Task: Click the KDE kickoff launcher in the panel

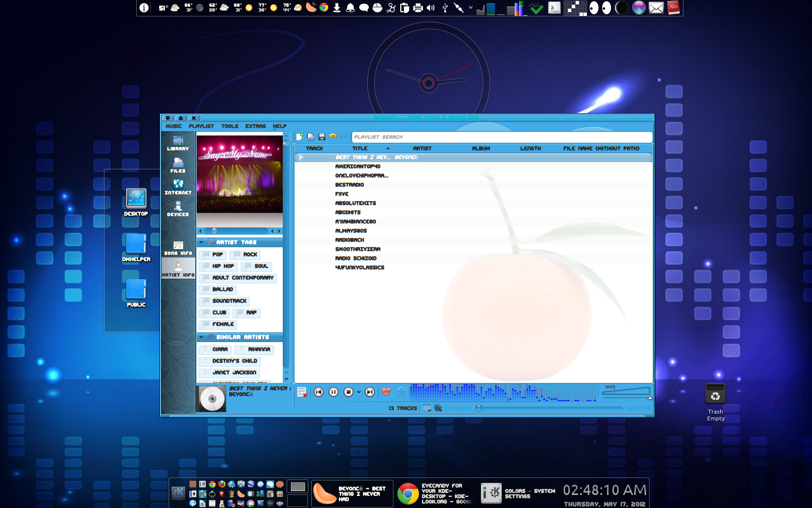Action: 178,493
